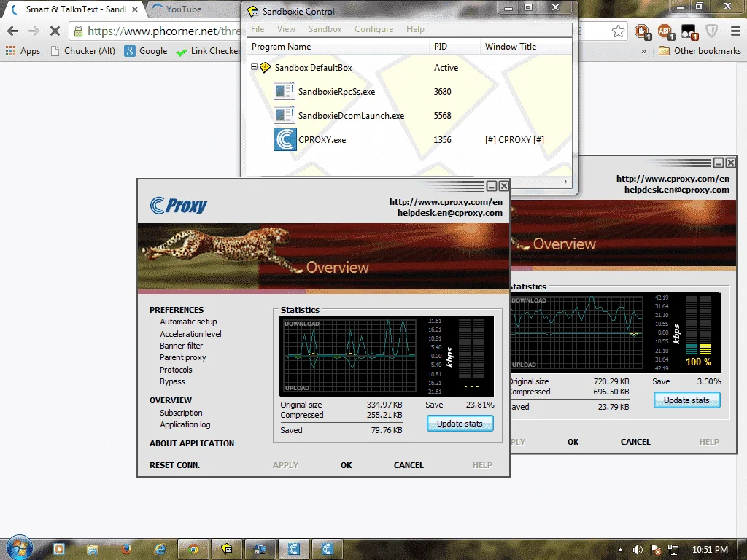Image resolution: width=747 pixels, height=560 pixels.
Task: Open the Link Checker bookmark
Action: pyautogui.click(x=208, y=51)
